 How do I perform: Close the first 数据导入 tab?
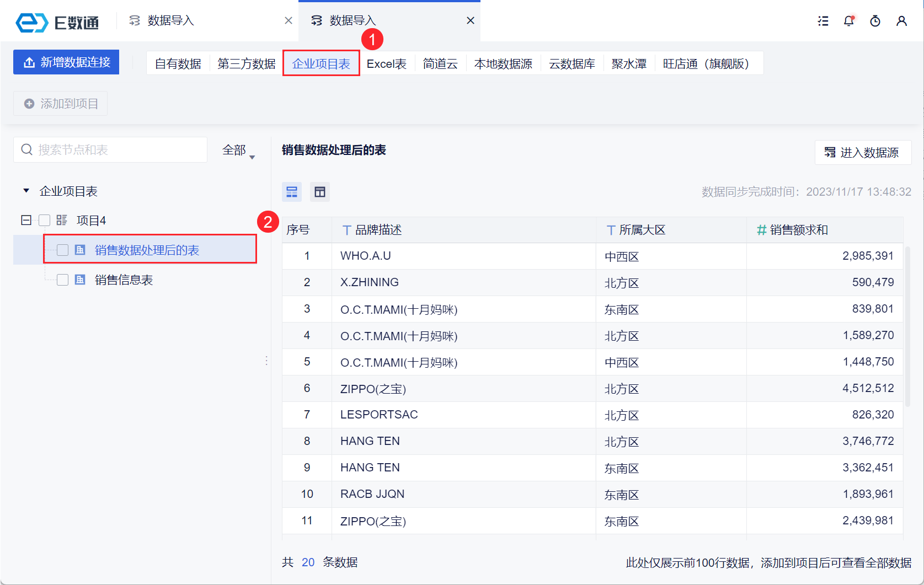289,20
